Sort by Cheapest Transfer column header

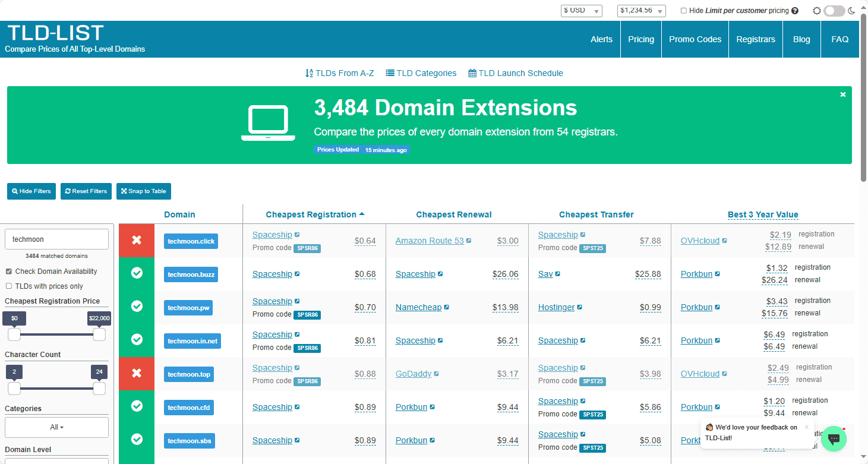coord(596,214)
